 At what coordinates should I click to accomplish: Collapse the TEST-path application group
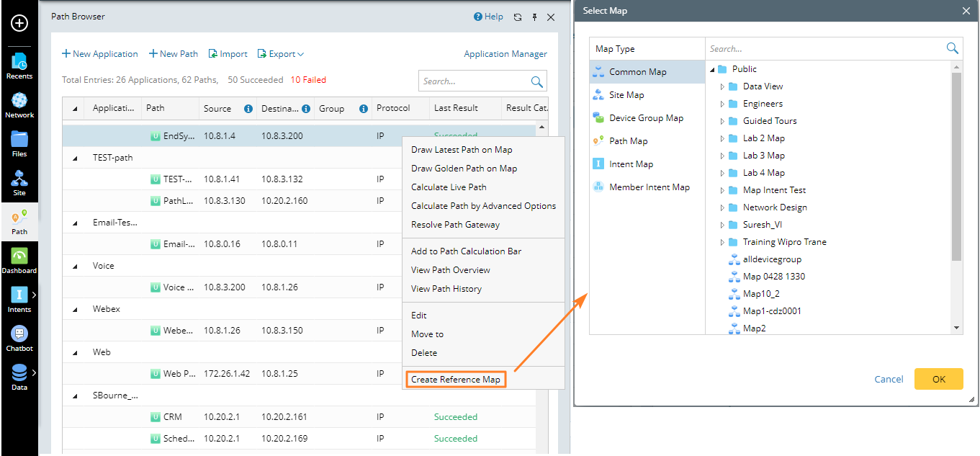[75, 158]
